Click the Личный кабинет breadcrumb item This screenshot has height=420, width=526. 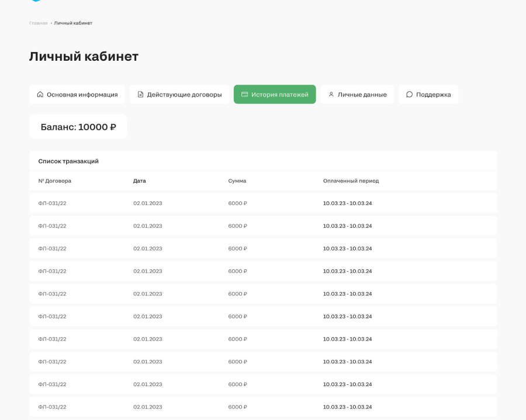[x=73, y=23]
